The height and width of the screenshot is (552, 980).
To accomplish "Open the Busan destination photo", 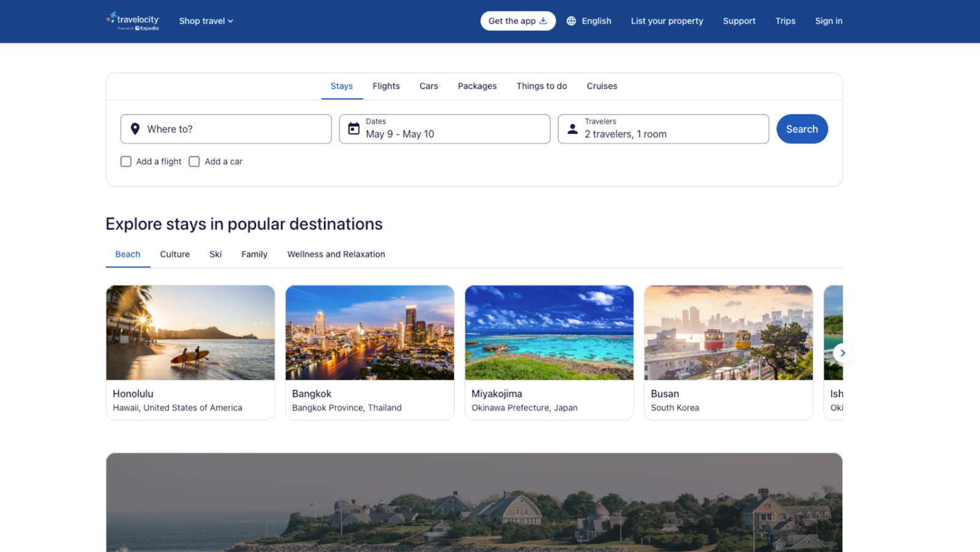I will 729,333.
